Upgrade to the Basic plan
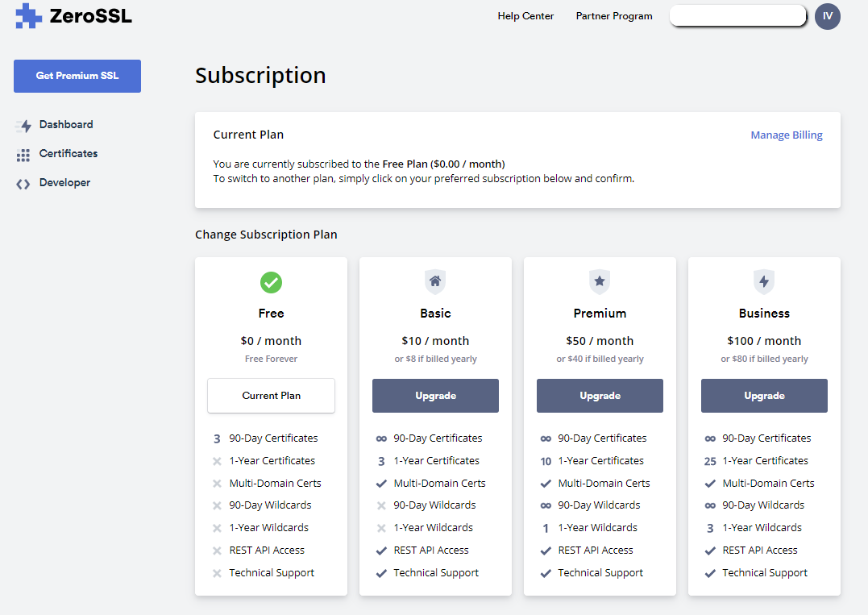Viewport: 868px width, 615px height. click(x=436, y=396)
